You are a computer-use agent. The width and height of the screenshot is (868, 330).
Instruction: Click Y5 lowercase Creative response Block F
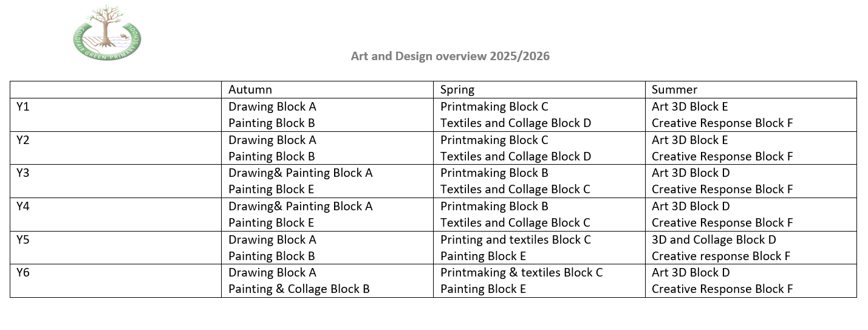tap(721, 256)
